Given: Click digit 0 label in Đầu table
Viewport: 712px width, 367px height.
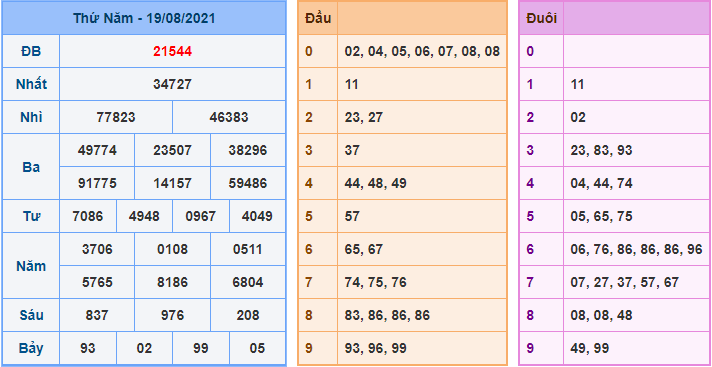Looking at the screenshot, I should [x=309, y=51].
